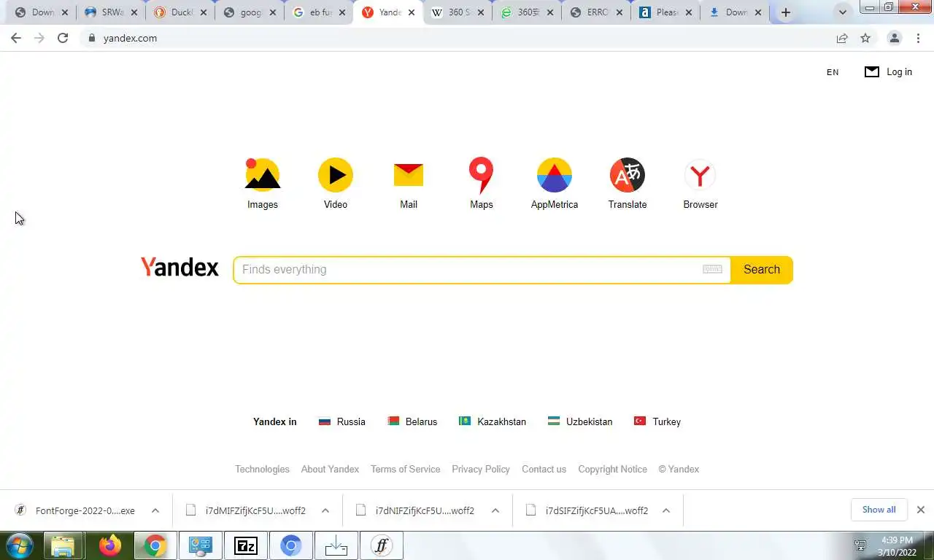Open 7-Zip from the taskbar
Image resolution: width=934 pixels, height=560 pixels.
pos(246,545)
